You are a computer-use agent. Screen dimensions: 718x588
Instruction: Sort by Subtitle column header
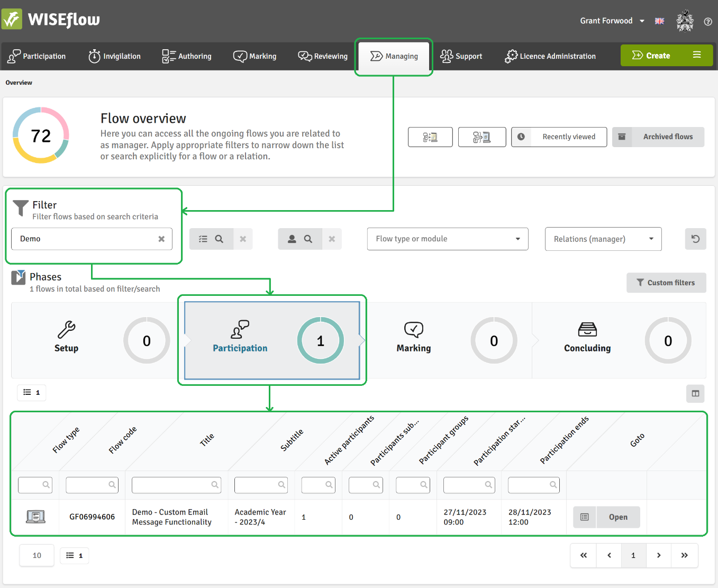point(292,440)
